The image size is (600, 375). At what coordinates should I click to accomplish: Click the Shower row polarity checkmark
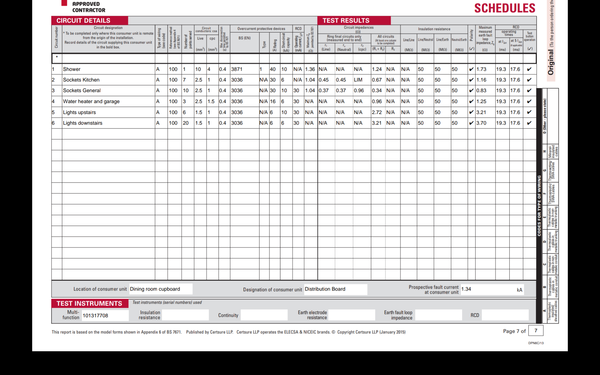coord(471,69)
